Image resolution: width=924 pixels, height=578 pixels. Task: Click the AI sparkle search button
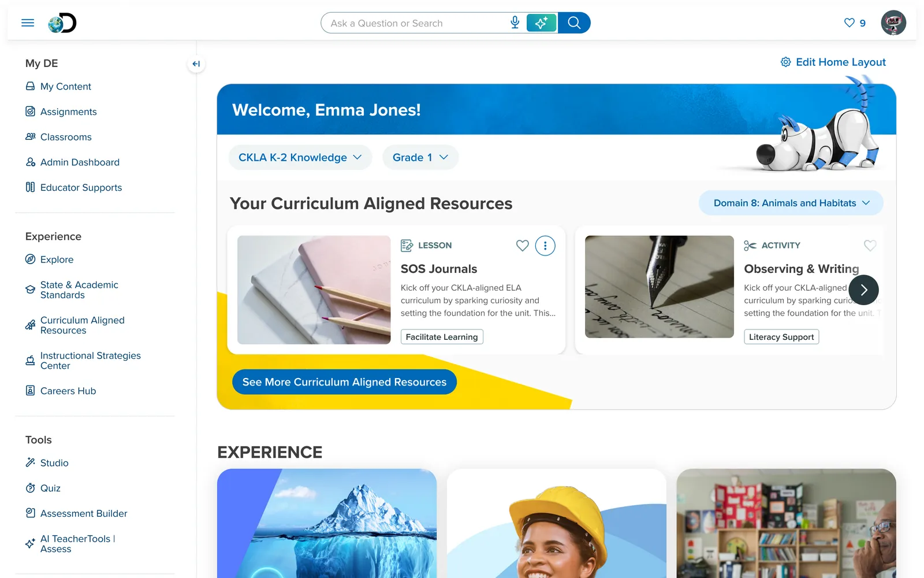[x=542, y=23]
